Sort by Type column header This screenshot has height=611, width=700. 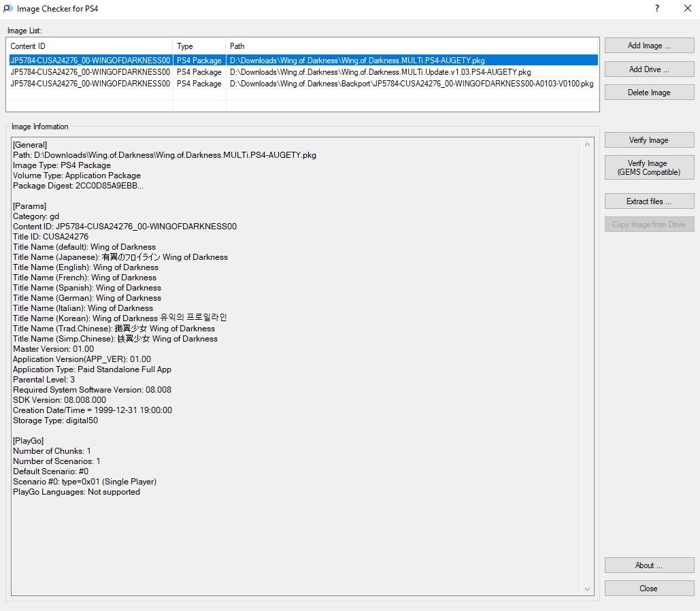[199, 46]
